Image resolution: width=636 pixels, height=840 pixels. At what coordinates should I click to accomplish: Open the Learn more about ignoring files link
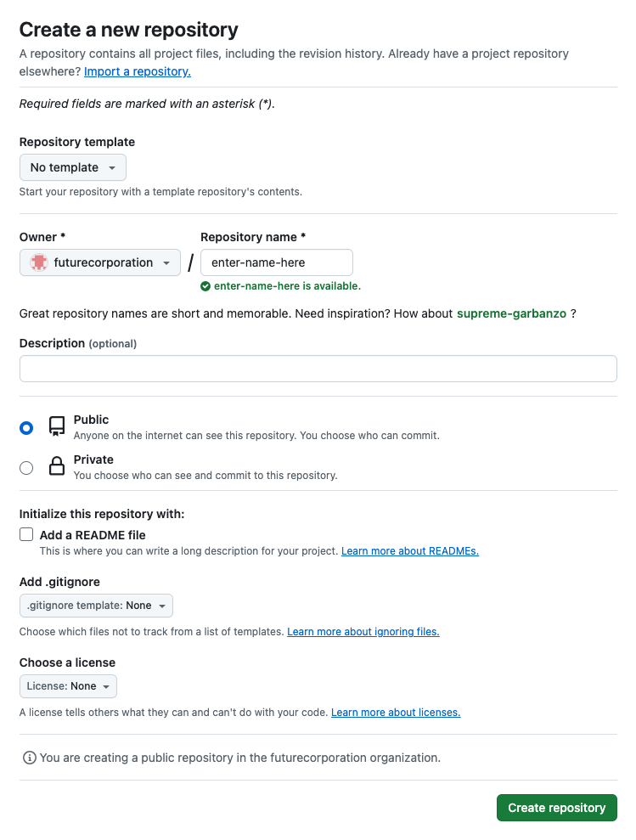[363, 632]
